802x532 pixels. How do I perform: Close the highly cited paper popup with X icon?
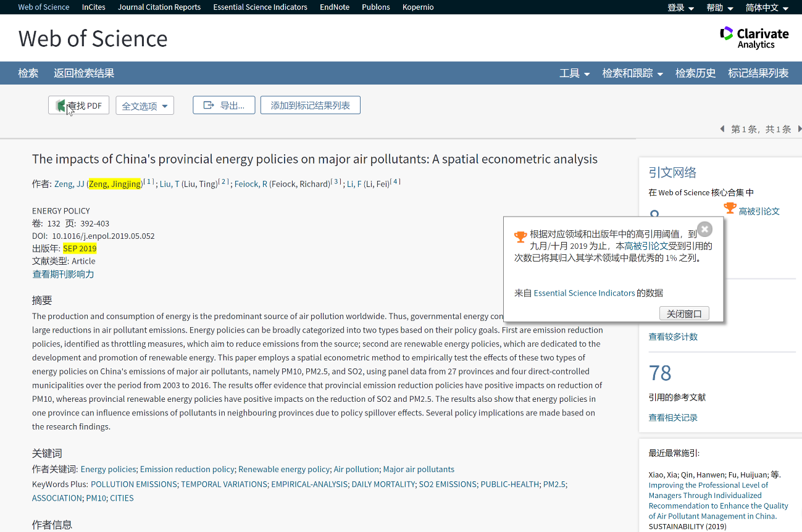pos(704,229)
